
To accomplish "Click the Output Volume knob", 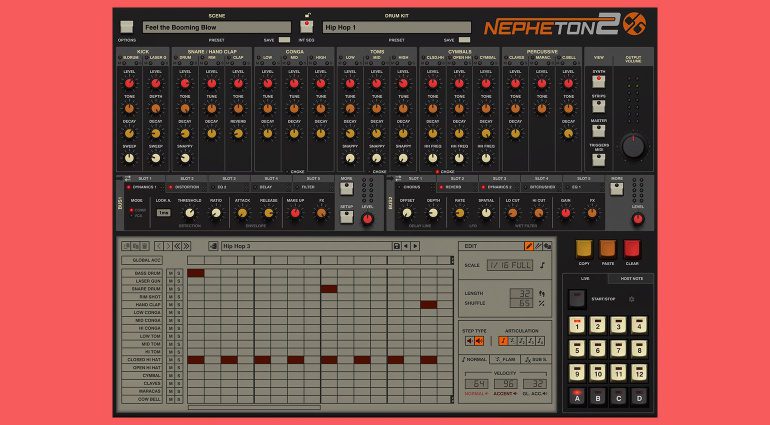I will point(633,146).
